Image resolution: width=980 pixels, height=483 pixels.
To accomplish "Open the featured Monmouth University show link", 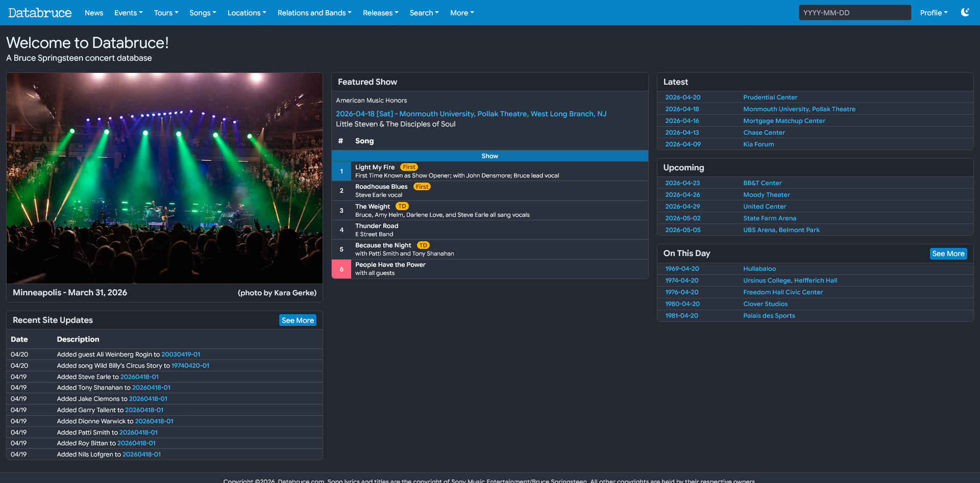I will click(x=471, y=114).
